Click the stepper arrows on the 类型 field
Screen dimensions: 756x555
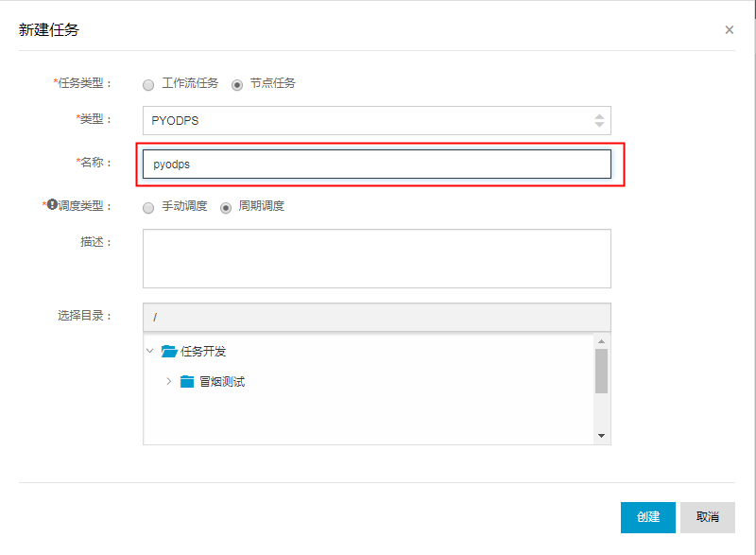tap(599, 120)
